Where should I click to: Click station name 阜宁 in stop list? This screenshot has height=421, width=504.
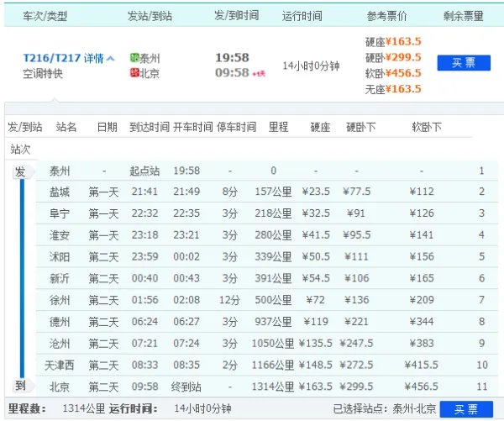pos(60,213)
